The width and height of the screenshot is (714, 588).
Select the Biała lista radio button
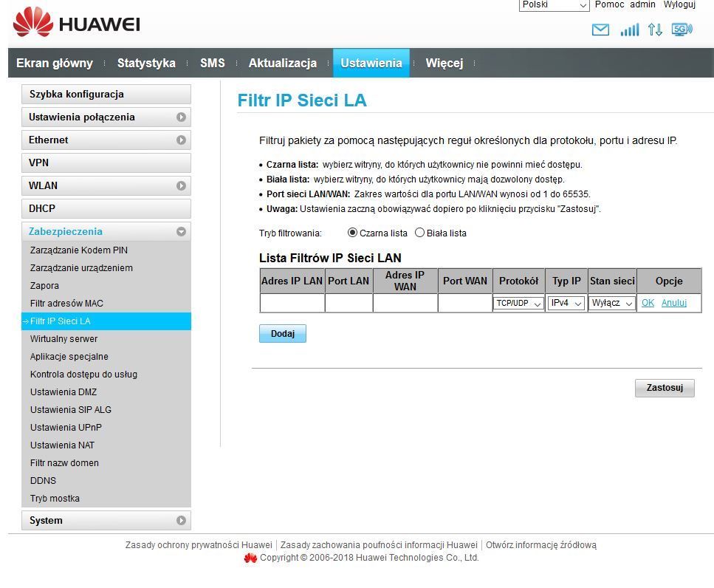click(x=419, y=233)
